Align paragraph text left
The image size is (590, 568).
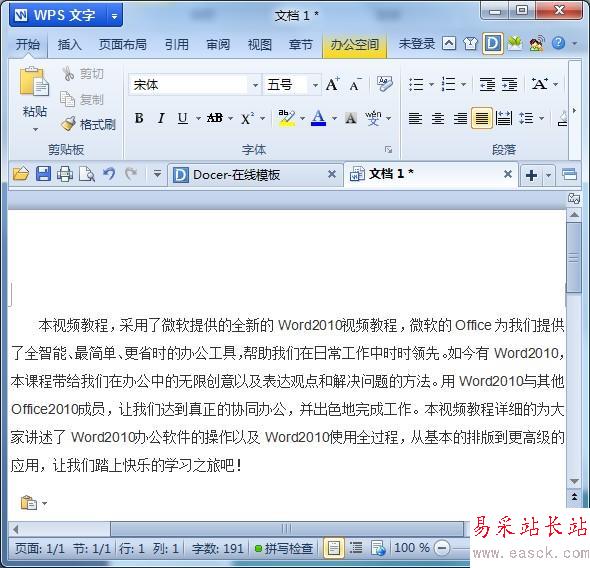415,118
